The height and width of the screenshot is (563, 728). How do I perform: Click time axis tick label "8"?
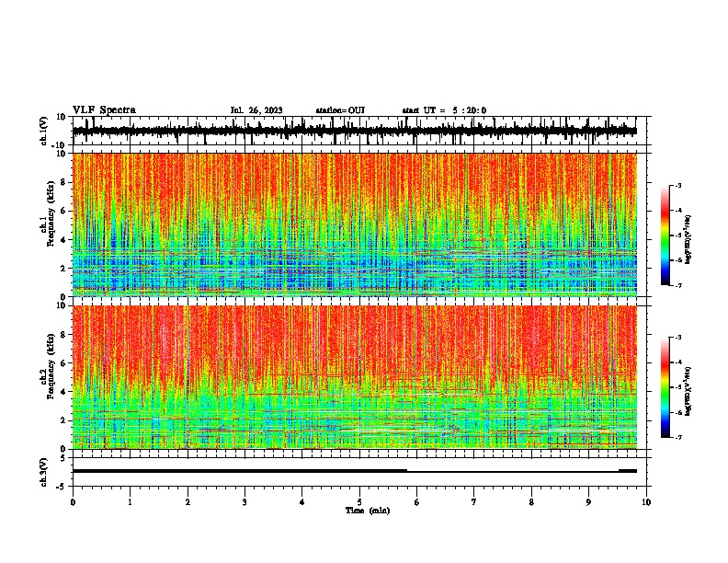point(531,502)
